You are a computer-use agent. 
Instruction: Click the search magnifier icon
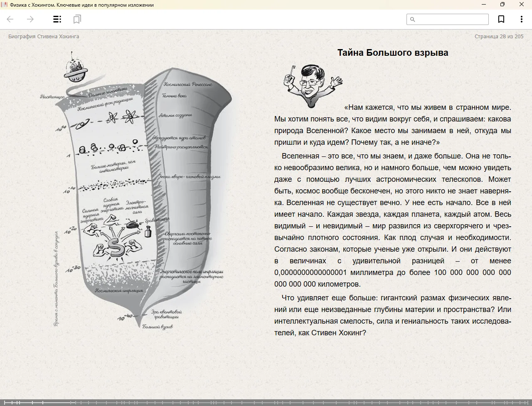(413, 19)
